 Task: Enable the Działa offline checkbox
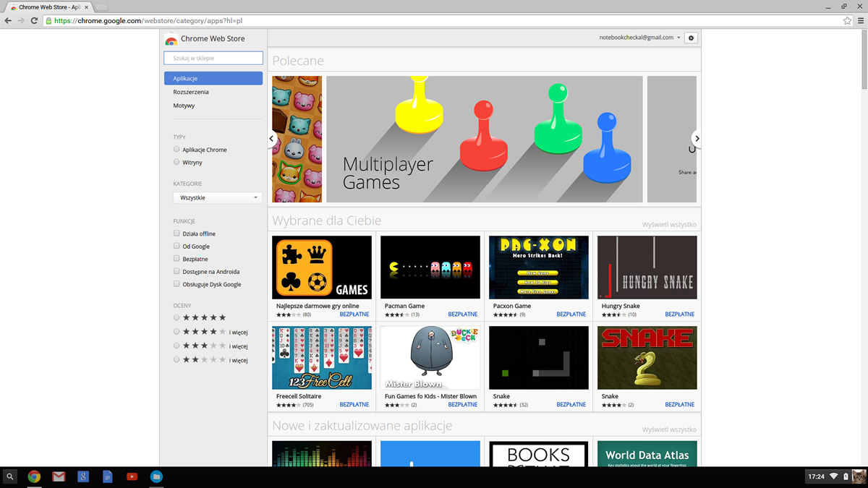pos(176,234)
